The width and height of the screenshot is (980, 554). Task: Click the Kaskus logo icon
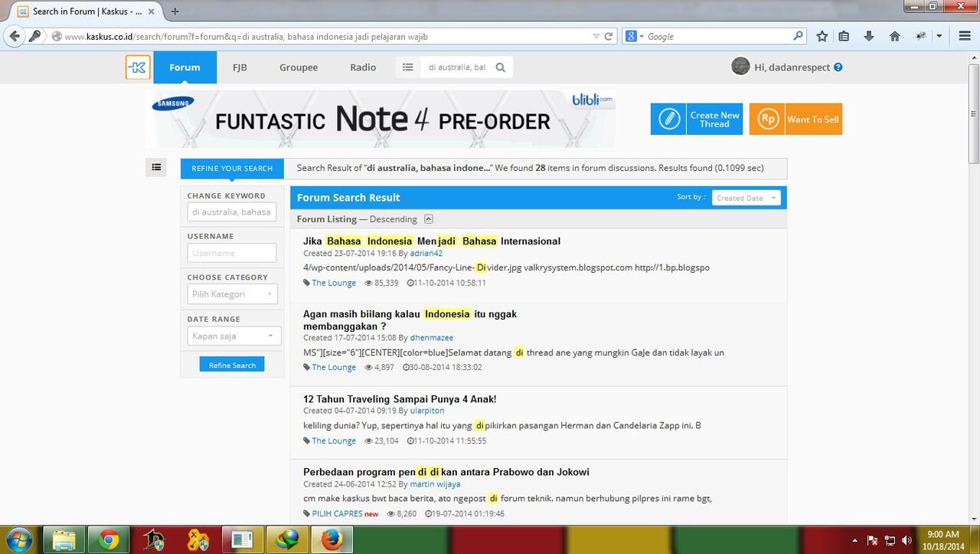pos(138,67)
